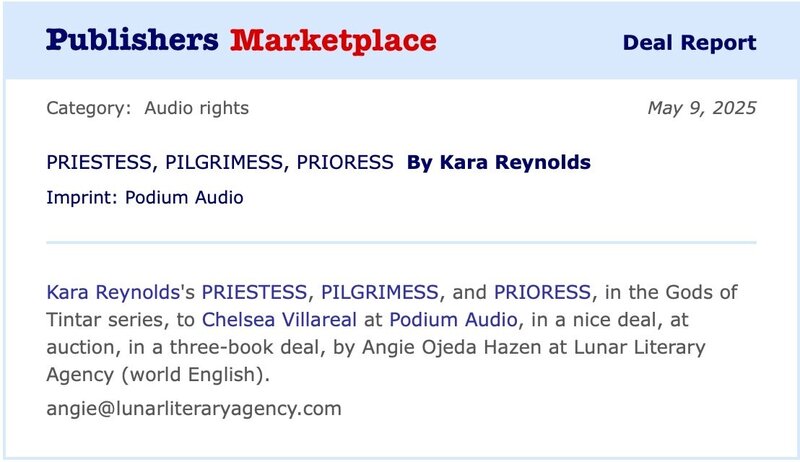Click the "Deal Report" header label
Screen dimensions: 800x462
tap(689, 43)
